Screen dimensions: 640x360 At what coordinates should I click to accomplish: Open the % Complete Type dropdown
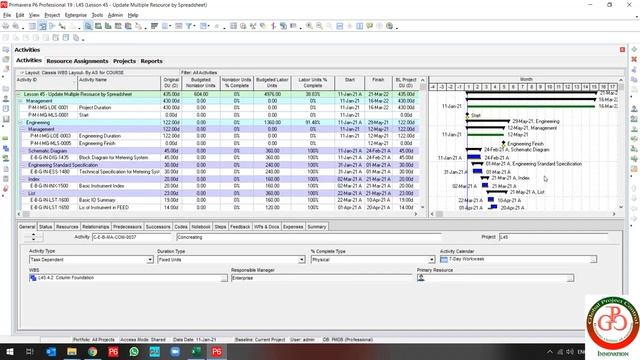pyautogui.click(x=431, y=260)
